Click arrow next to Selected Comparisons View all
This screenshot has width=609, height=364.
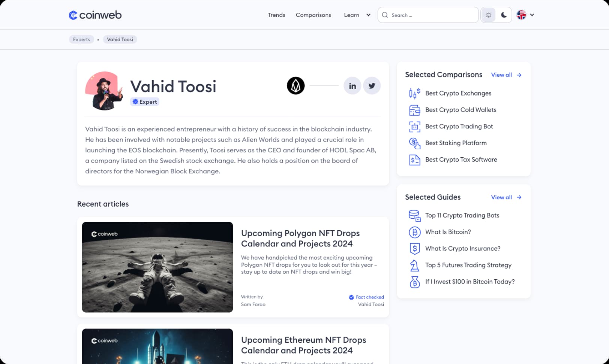pyautogui.click(x=519, y=75)
